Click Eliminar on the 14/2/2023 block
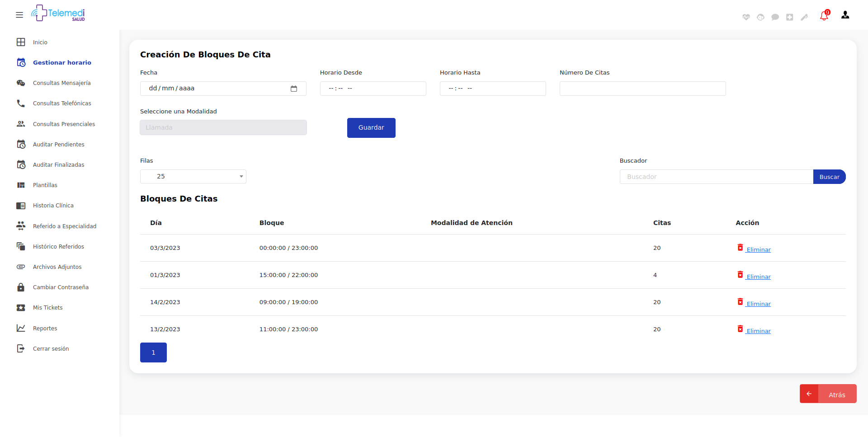Screen dimensions: 868x437 tap(758, 303)
